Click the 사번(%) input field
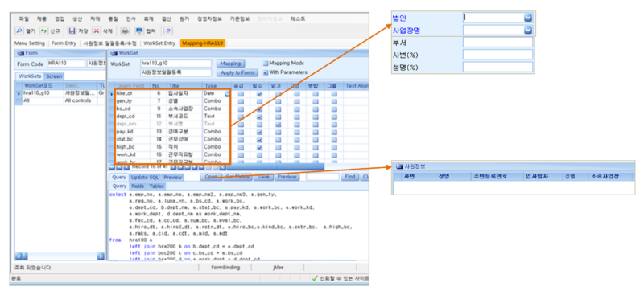Viewport: 644px width, 295px height. pos(497,55)
